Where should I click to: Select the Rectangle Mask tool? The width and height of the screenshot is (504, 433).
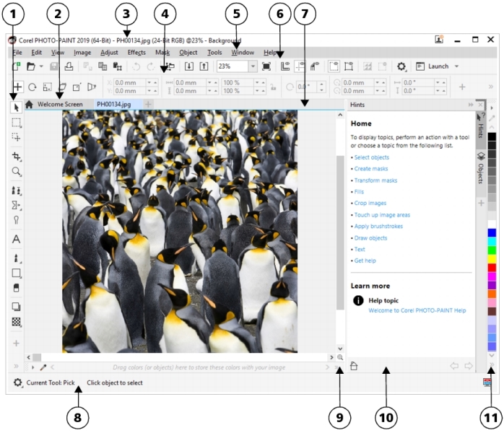(x=17, y=123)
